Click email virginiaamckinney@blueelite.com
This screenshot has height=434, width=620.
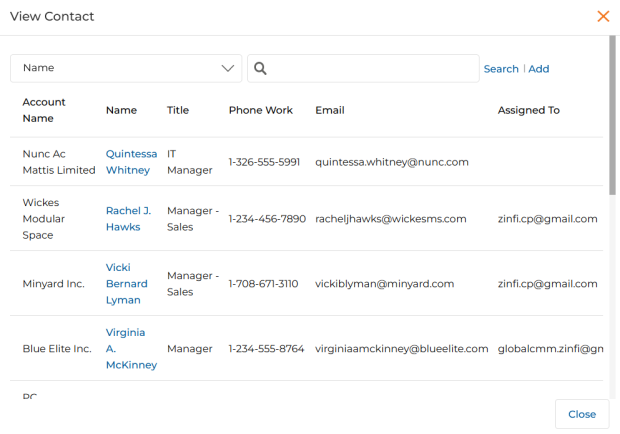tap(402, 348)
